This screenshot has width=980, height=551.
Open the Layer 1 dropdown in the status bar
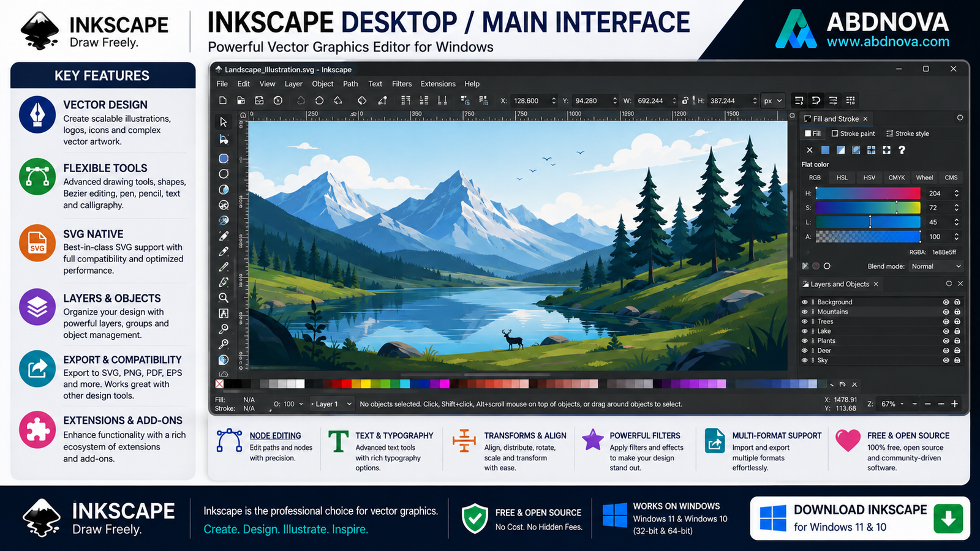331,404
